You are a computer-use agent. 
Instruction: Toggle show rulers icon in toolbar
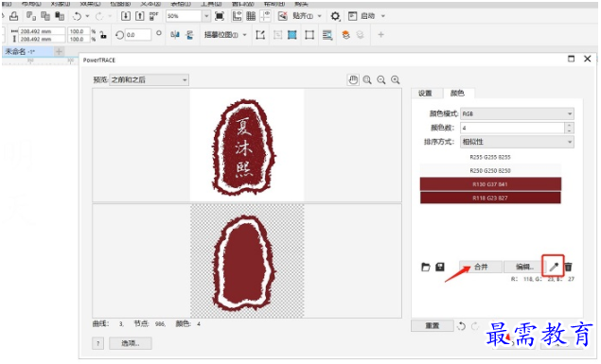point(237,16)
